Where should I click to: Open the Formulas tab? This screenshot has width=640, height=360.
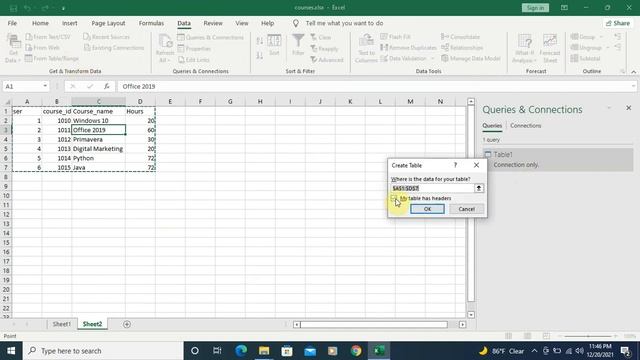point(151,23)
